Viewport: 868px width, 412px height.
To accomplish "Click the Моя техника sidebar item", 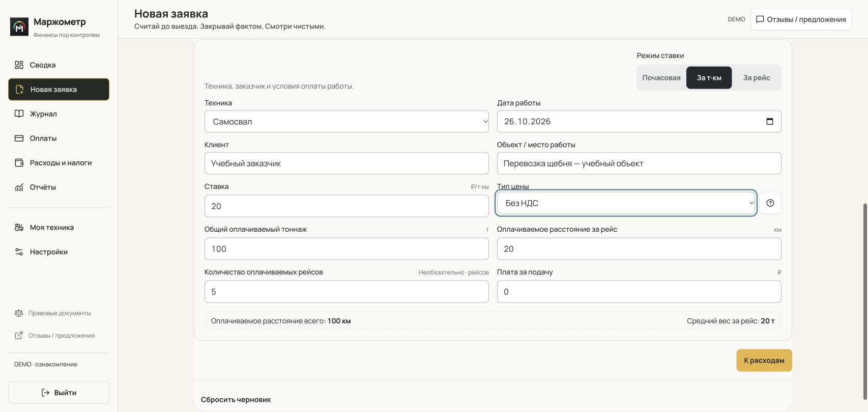I will click(x=59, y=227).
